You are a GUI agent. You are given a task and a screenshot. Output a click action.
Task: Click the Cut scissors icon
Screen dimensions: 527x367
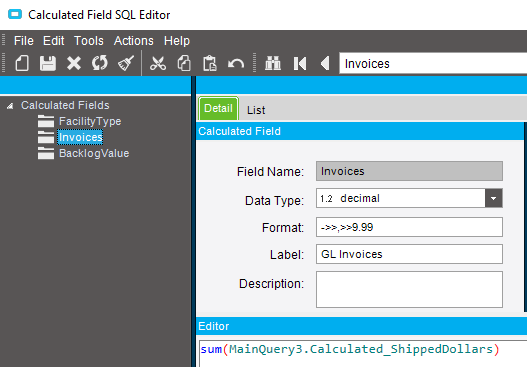(158, 63)
